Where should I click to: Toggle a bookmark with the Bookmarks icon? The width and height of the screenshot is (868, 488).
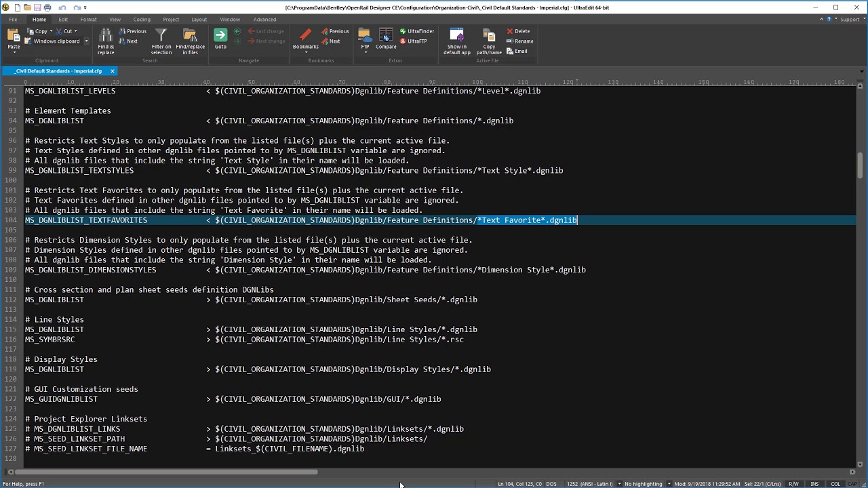[305, 35]
